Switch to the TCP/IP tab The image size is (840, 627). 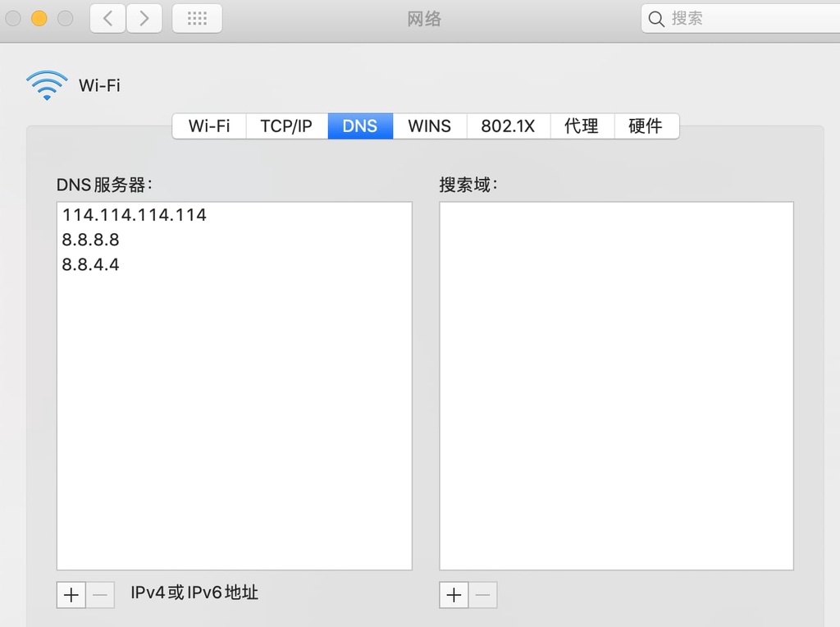click(x=286, y=126)
